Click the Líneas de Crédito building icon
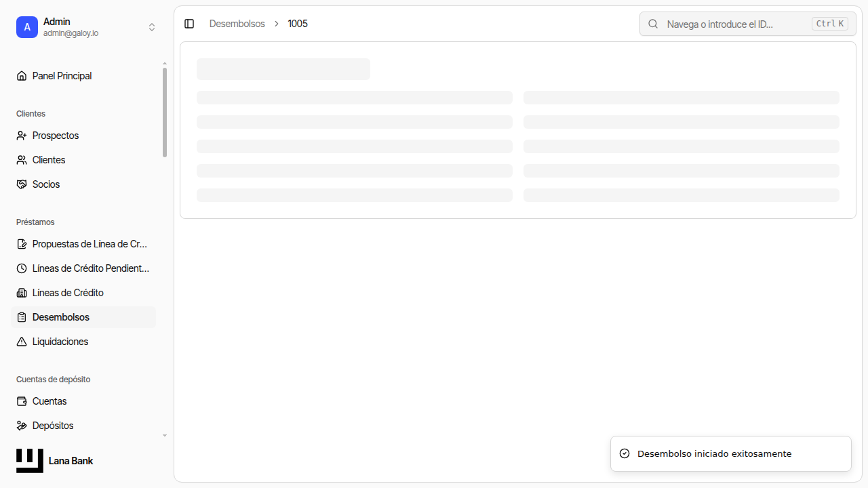 click(22, 293)
